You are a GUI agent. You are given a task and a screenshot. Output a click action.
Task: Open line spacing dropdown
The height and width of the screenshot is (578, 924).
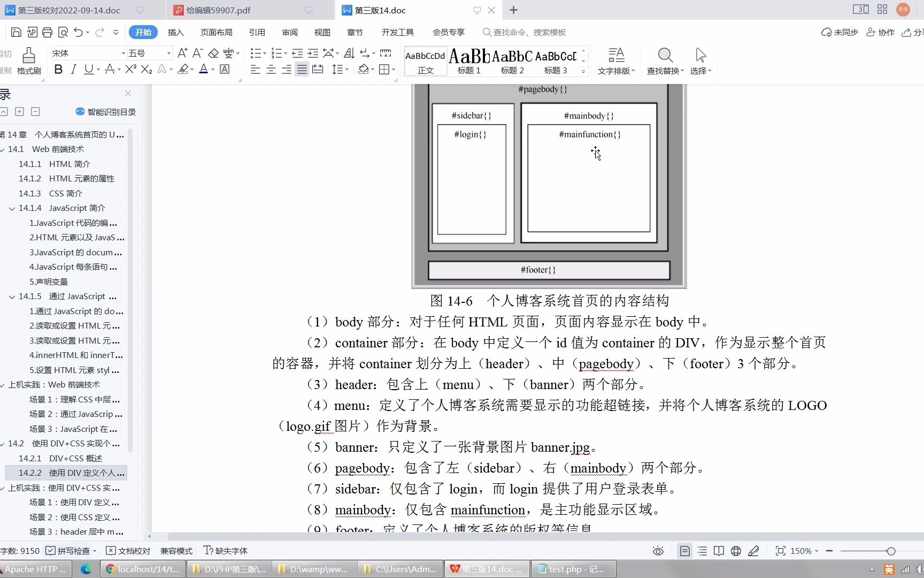point(347,69)
